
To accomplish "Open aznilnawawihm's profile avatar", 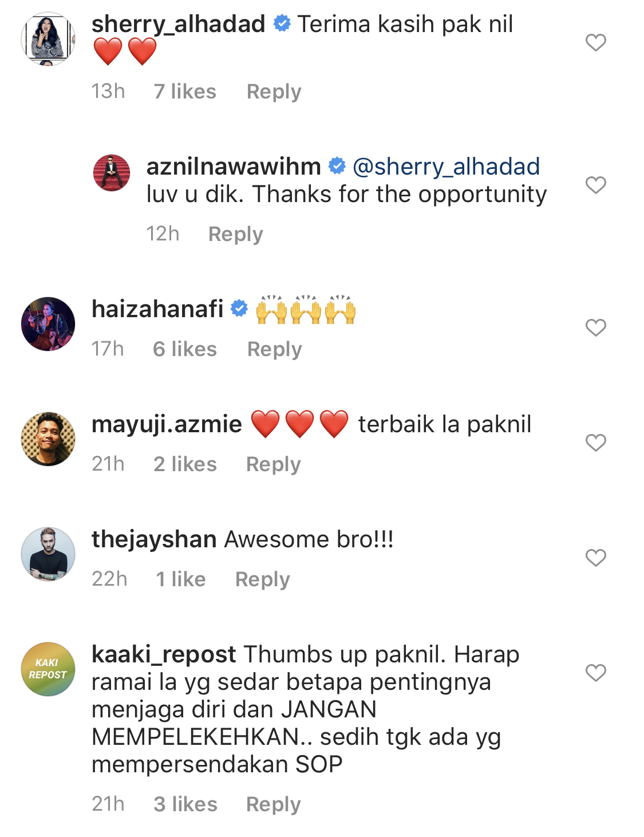I will click(x=112, y=172).
